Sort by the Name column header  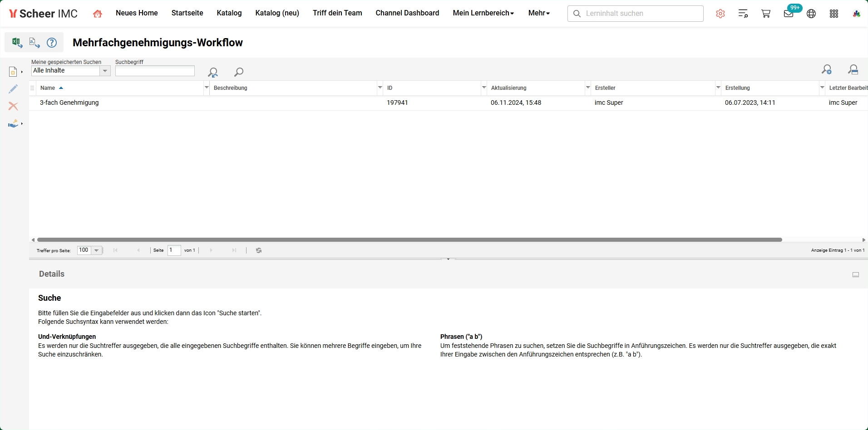[x=48, y=88]
